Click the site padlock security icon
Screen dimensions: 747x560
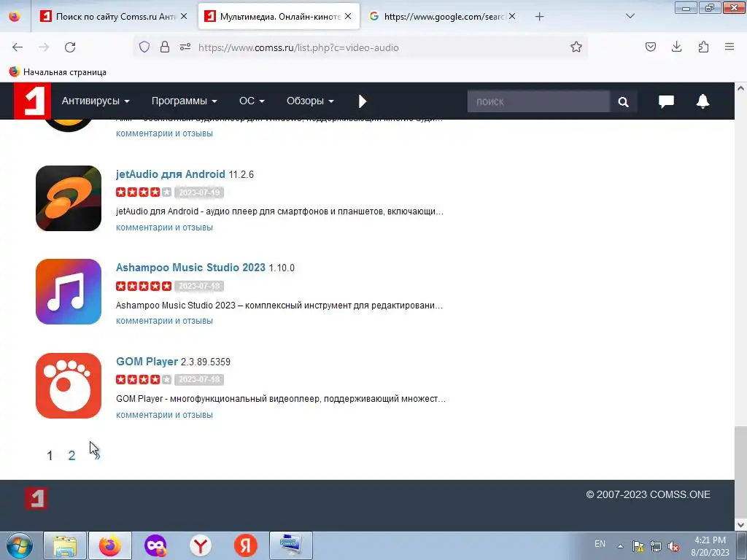[165, 47]
